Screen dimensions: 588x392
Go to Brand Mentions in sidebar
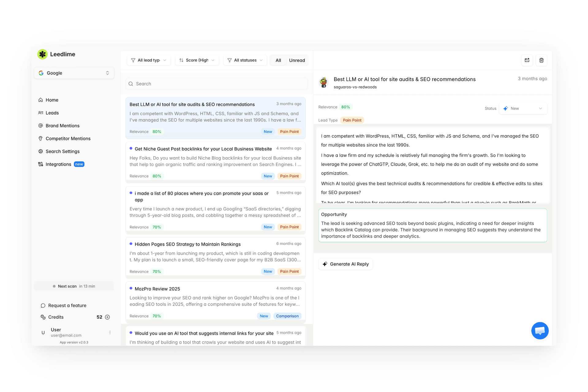tap(62, 126)
